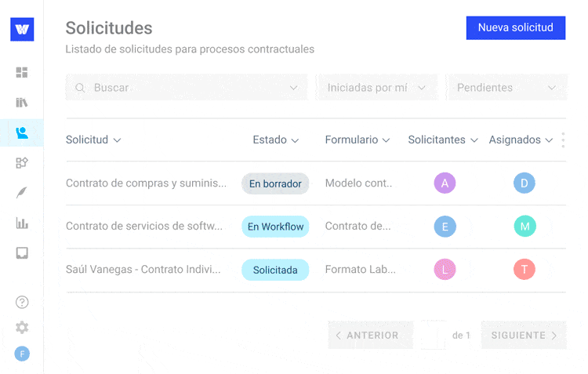Click asignado avatar D
588x374 pixels.
(524, 183)
